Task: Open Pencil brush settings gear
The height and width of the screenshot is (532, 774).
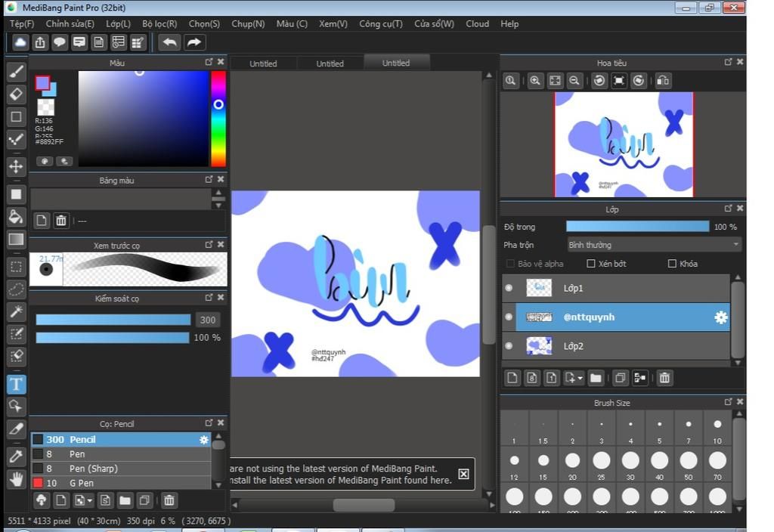Action: click(x=204, y=440)
